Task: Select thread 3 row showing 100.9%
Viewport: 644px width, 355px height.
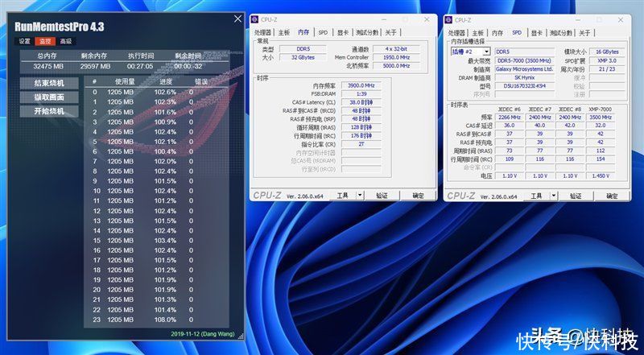Action: coord(156,122)
